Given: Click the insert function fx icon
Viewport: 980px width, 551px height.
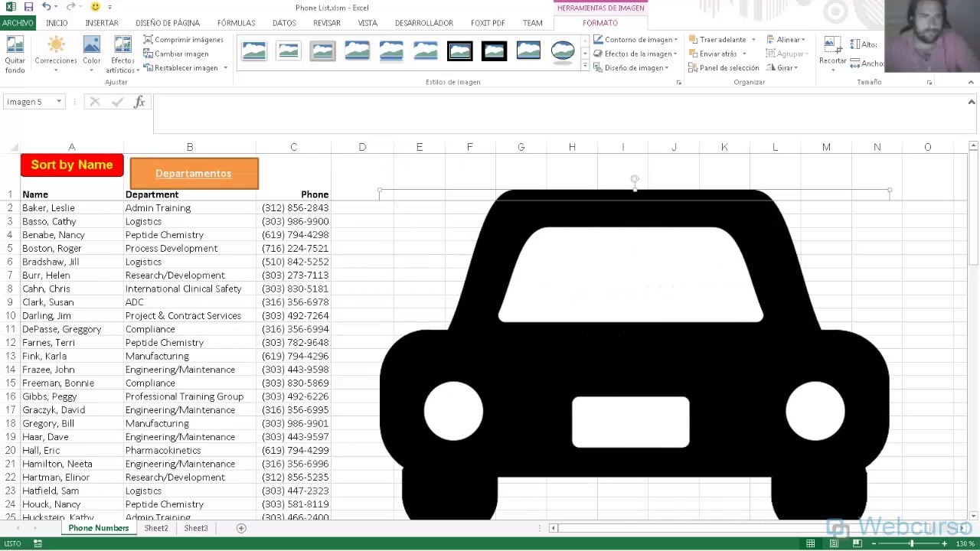Looking at the screenshot, I should pyautogui.click(x=139, y=102).
